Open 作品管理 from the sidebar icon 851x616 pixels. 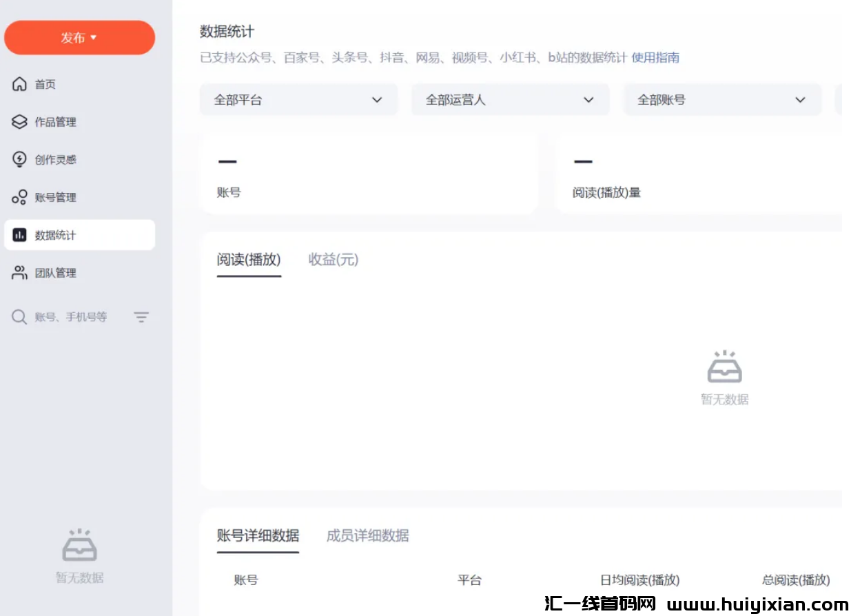[x=19, y=122]
